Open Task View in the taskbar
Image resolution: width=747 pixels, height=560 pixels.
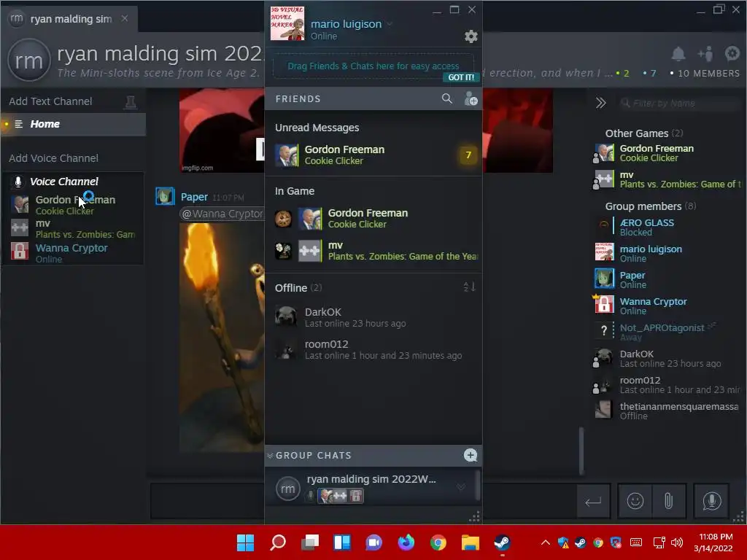point(309,542)
